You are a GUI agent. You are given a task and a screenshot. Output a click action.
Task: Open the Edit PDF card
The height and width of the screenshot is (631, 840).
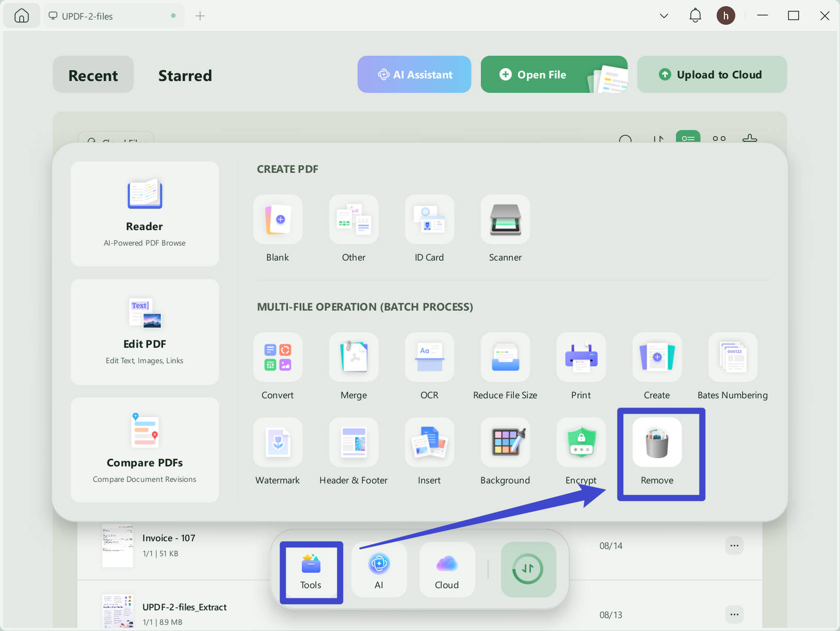pos(144,332)
